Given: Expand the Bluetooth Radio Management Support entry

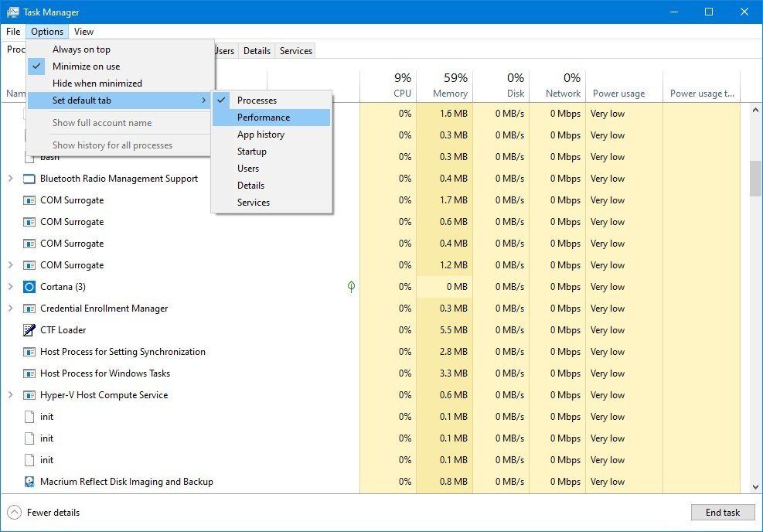Looking at the screenshot, I should (10, 179).
